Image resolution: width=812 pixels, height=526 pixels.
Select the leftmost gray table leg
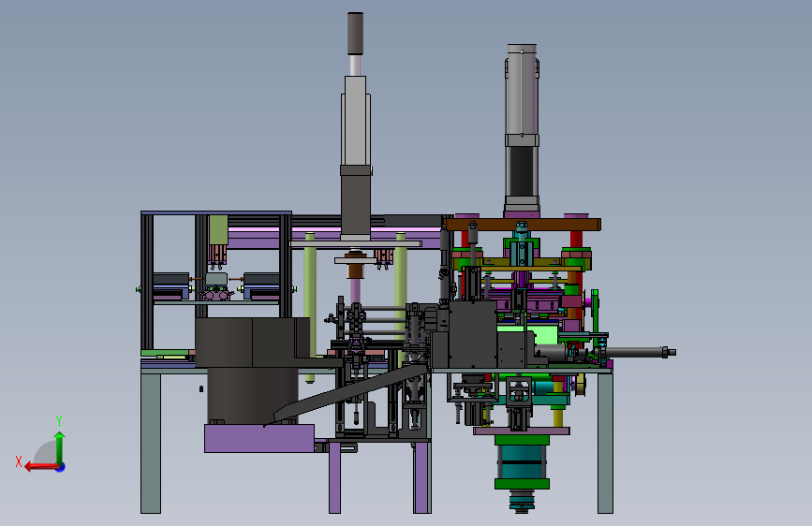point(151,443)
